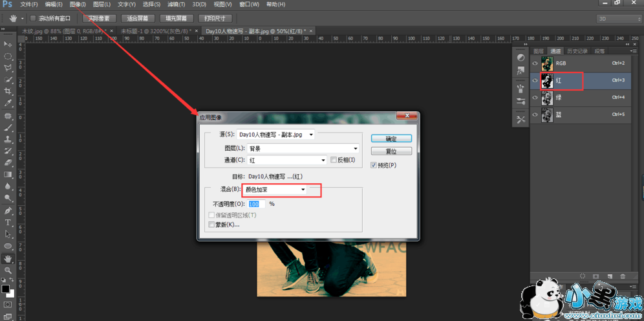Open the Tool presets panel icon
Image resolution: width=644 pixels, height=321 pixels.
[x=521, y=120]
